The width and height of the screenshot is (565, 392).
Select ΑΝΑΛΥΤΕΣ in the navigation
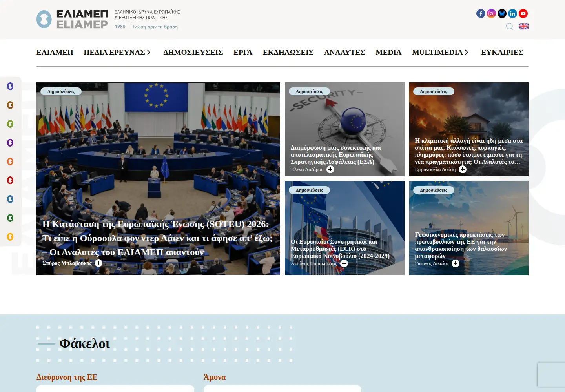344,53
